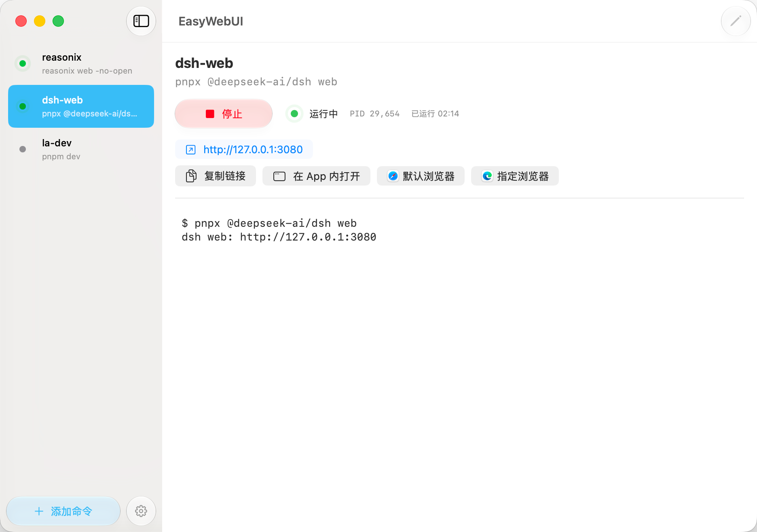Click the Safari compass icon
Screen dimensions: 757x532
[393, 176]
